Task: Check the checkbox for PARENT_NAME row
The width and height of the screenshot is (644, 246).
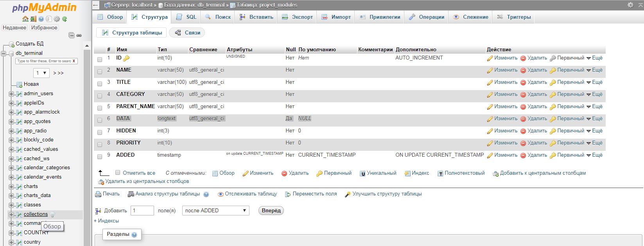Action: tap(100, 108)
